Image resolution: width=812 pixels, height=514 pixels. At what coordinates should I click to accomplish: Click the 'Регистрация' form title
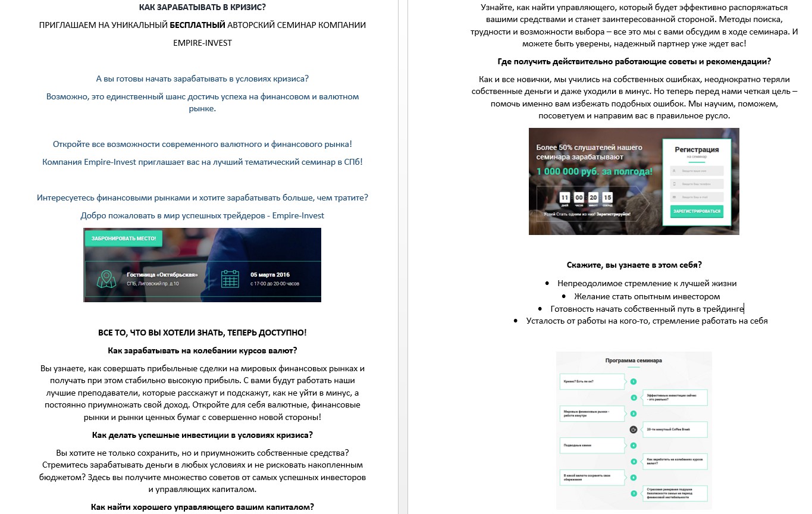(x=697, y=149)
